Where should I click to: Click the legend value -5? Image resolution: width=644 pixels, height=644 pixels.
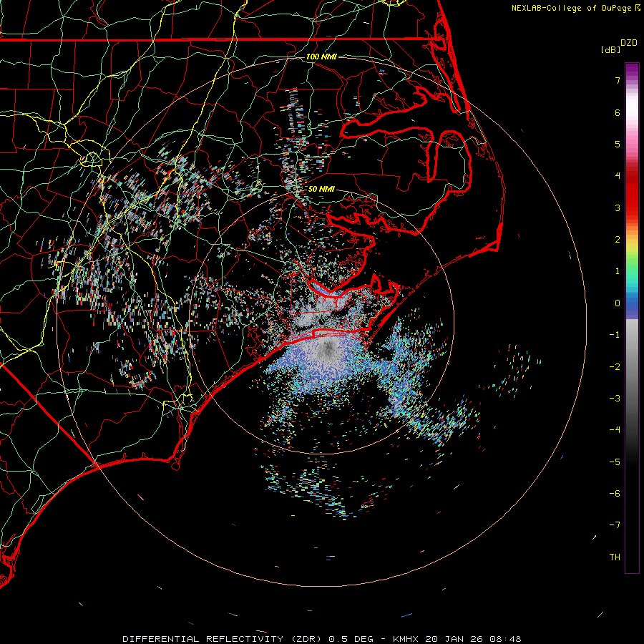point(615,462)
